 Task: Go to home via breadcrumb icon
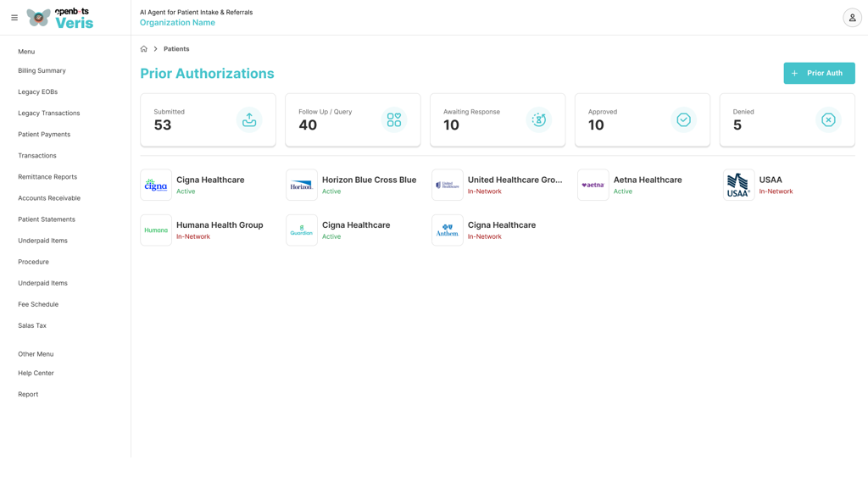144,49
